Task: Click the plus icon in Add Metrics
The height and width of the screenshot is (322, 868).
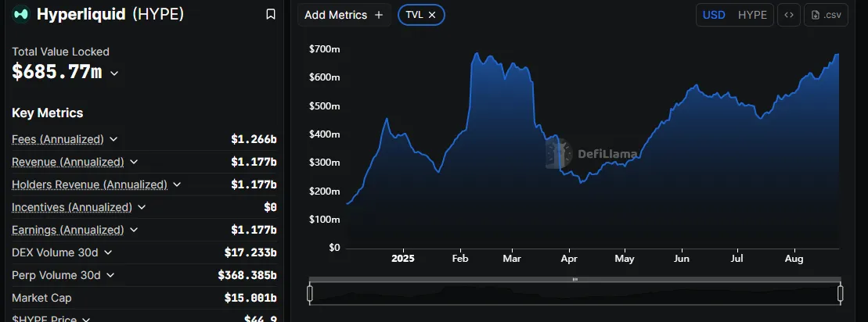Action: [x=379, y=15]
